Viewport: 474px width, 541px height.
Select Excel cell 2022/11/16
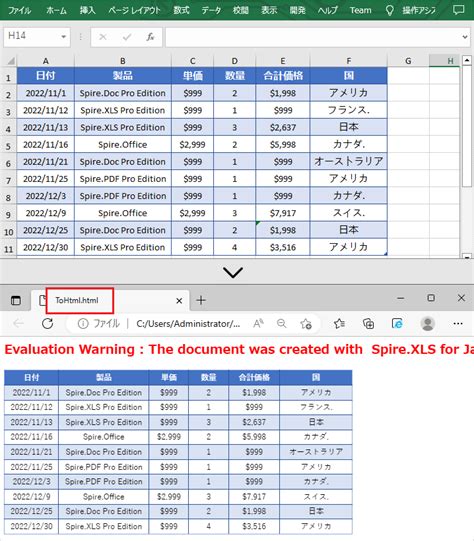(46, 145)
